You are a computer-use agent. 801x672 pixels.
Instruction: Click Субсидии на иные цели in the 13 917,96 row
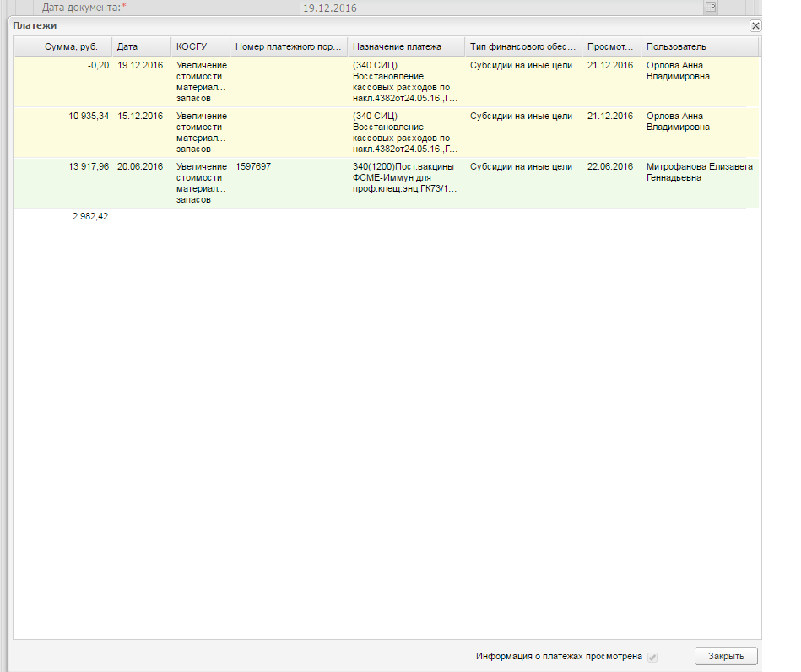[x=521, y=166]
